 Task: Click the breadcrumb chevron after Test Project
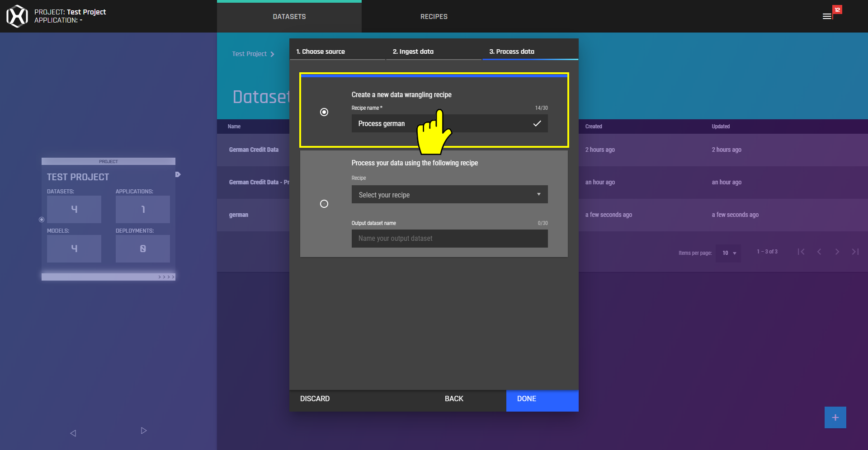[x=272, y=54]
